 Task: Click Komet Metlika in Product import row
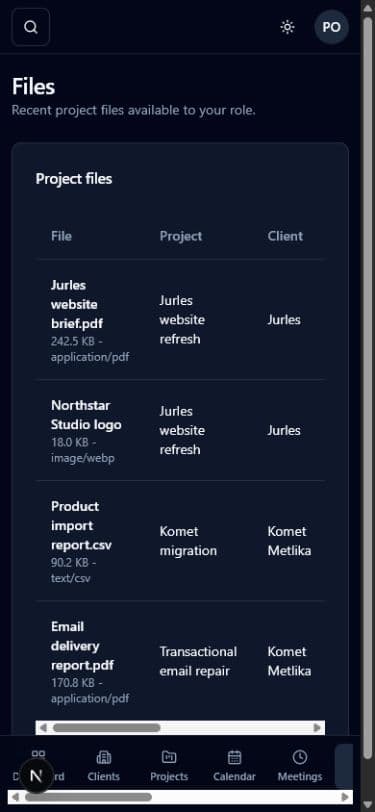[289, 541]
